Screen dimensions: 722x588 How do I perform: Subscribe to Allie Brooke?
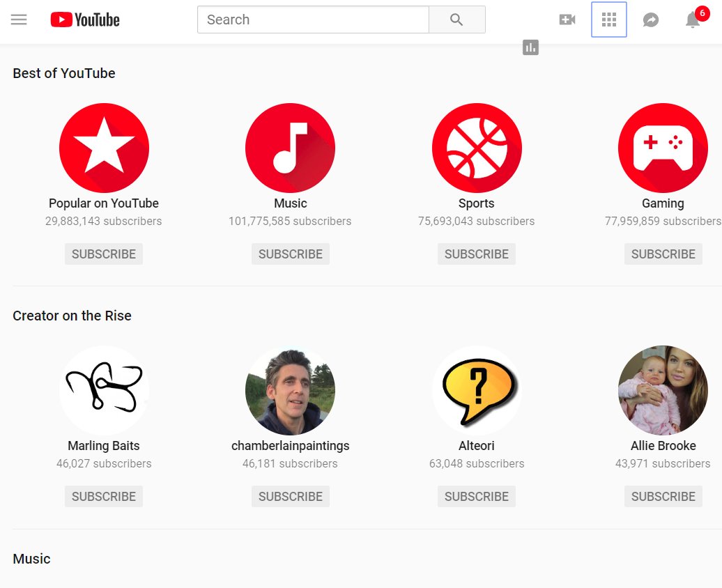point(663,496)
